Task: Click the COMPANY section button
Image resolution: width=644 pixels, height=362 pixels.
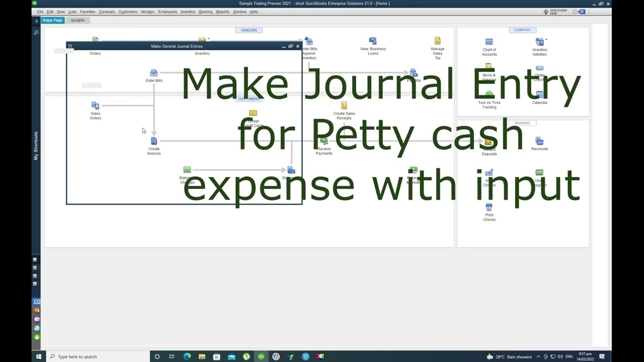Action: point(522,30)
